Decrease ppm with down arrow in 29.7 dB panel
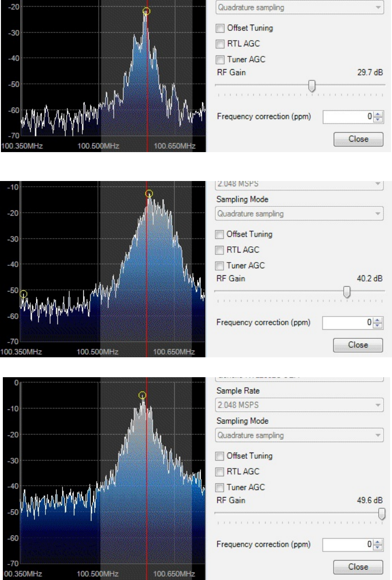Viewport: 392px width, 580px height. click(378, 119)
